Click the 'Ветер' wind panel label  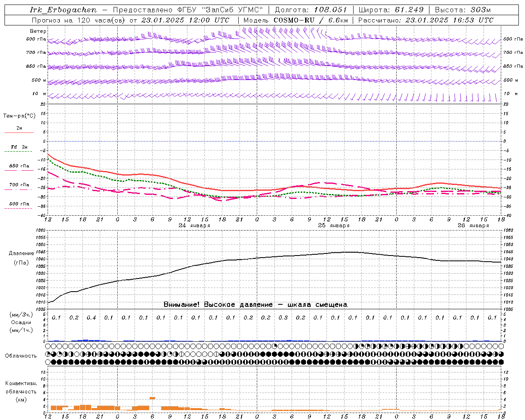tap(38, 31)
